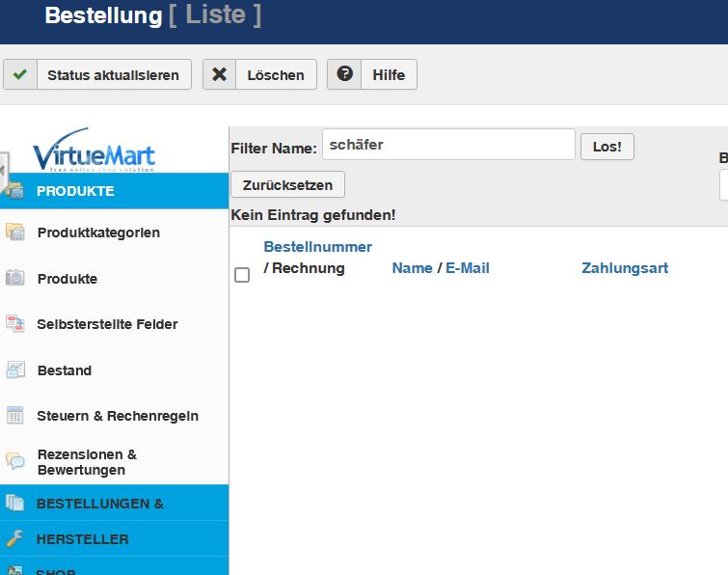Click the Produkte camera icon
Image resolution: width=728 pixels, height=575 pixels.
tap(15, 278)
